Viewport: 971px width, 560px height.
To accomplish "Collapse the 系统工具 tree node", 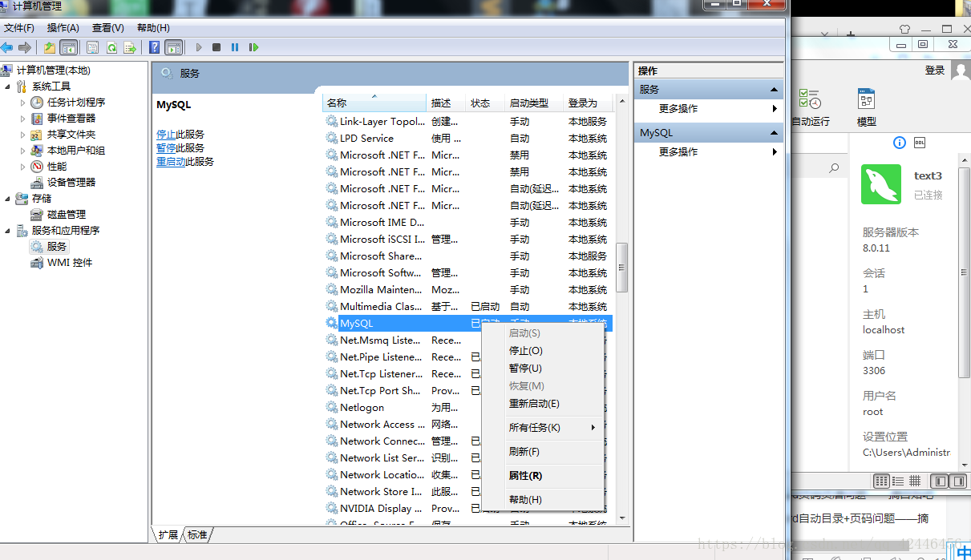I will pos(8,86).
